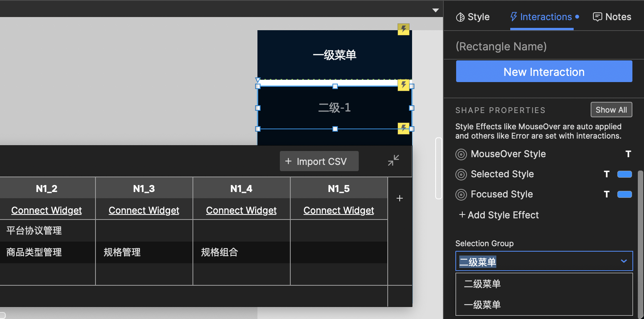Click the canvas vertical scrollbar
This screenshot has width=644, height=319.
click(x=439, y=168)
